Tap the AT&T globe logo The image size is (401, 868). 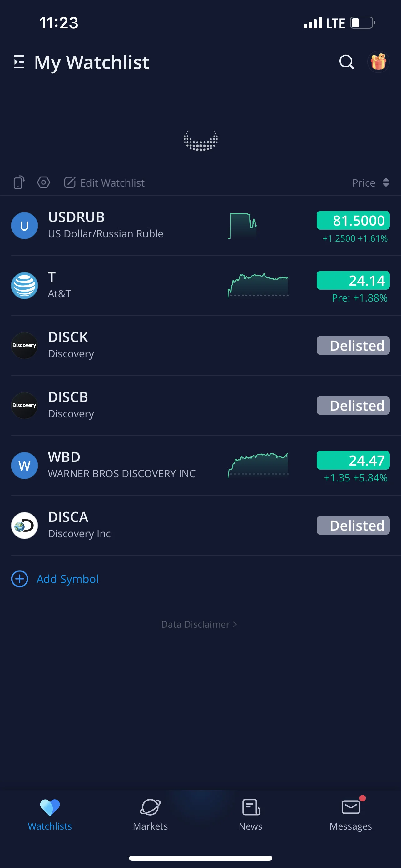[24, 285]
